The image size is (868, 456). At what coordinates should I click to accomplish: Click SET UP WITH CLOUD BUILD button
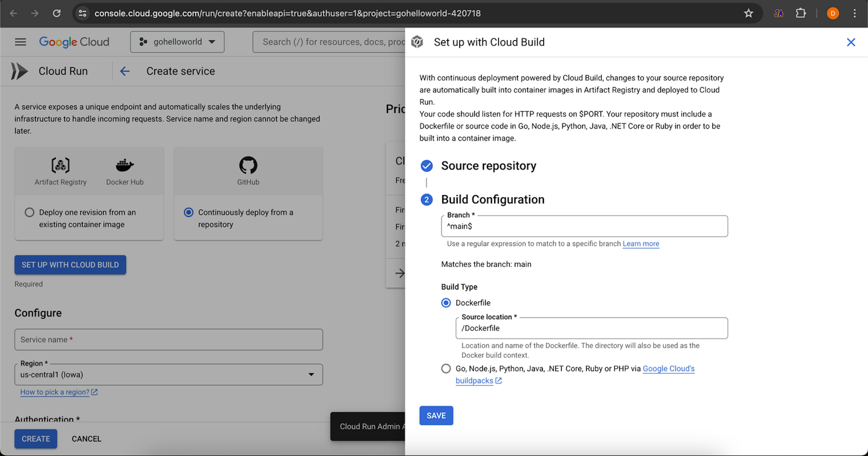click(70, 265)
